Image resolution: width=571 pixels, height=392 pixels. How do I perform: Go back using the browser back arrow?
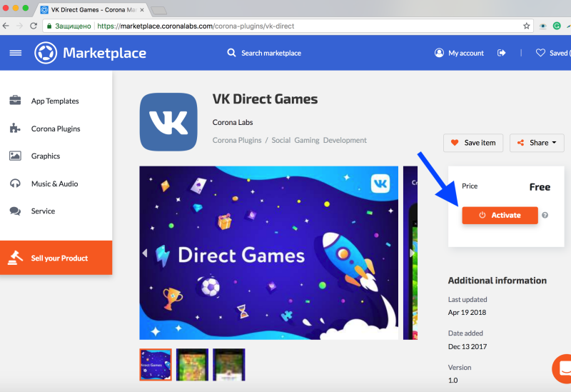point(6,26)
